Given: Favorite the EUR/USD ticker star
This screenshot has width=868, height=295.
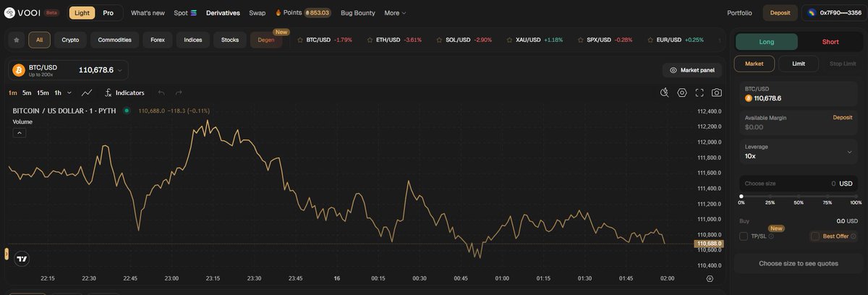Looking at the screenshot, I should click(x=650, y=40).
